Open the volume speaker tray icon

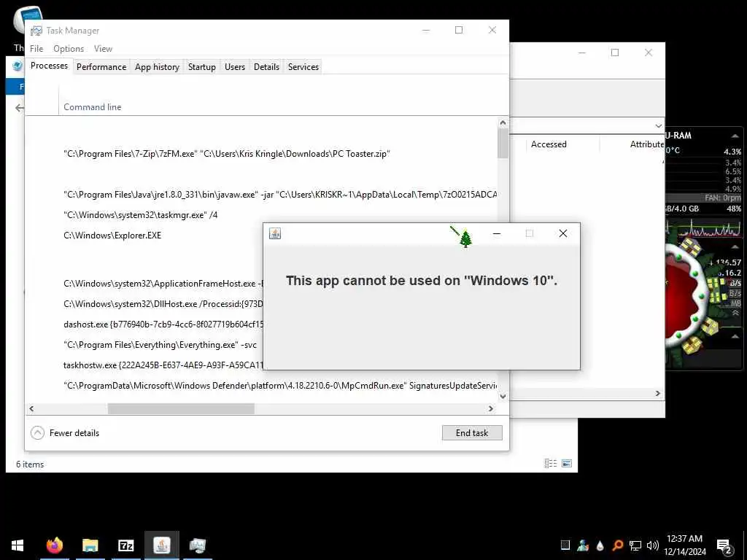[653, 545]
